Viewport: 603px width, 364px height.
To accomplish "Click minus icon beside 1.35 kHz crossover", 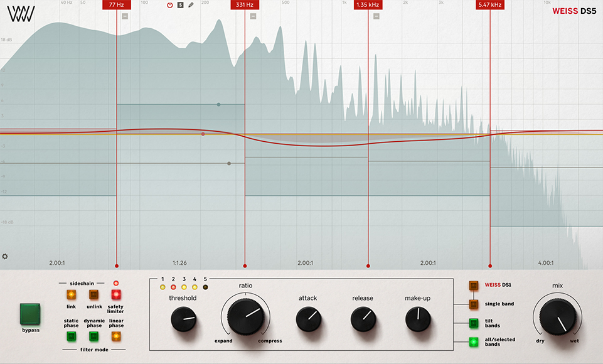I will tap(376, 16).
